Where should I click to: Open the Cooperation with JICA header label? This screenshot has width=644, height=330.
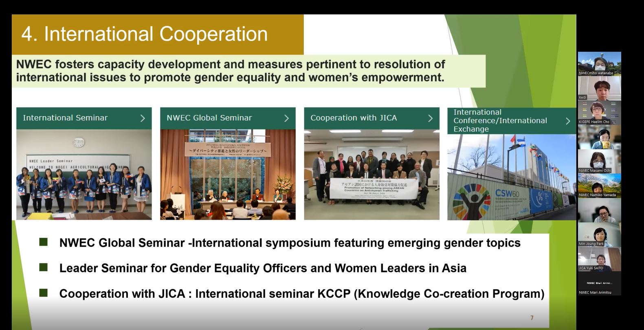pyautogui.click(x=354, y=118)
